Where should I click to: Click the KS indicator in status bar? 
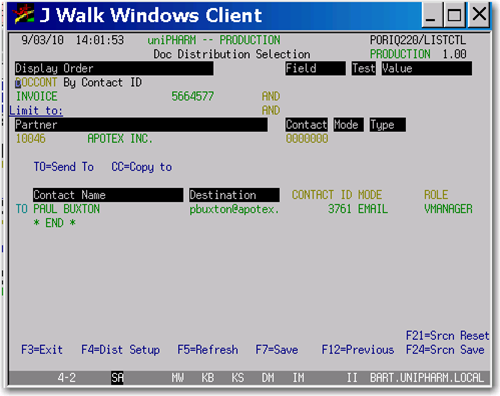(x=237, y=378)
